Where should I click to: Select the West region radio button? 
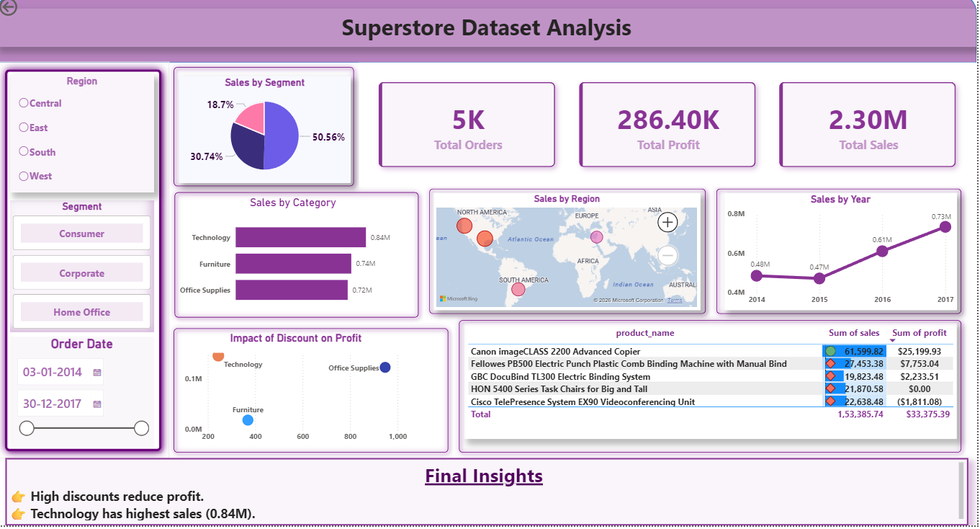24,175
